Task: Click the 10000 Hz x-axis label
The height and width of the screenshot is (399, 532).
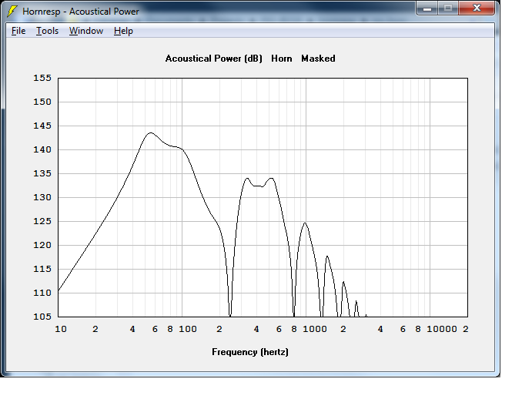Action: pyautogui.click(x=442, y=329)
